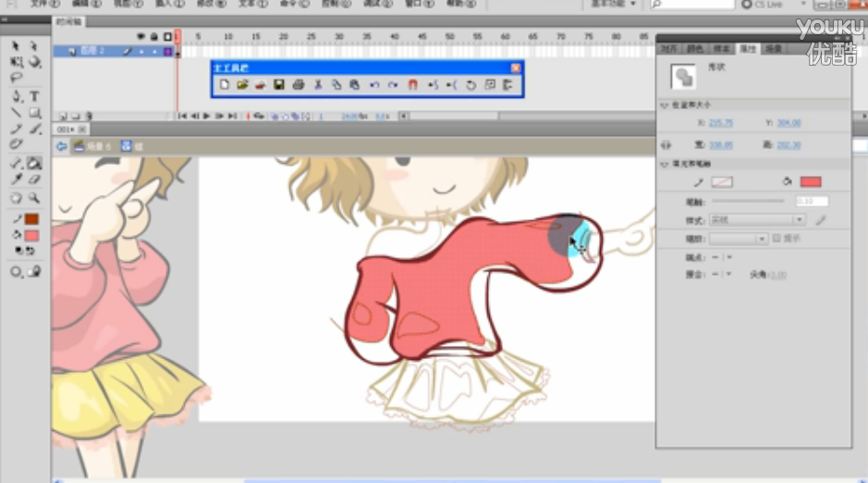Image resolution: width=868 pixels, height=483 pixels.
Task: Select the Eyedropper tool
Action: tap(16, 180)
